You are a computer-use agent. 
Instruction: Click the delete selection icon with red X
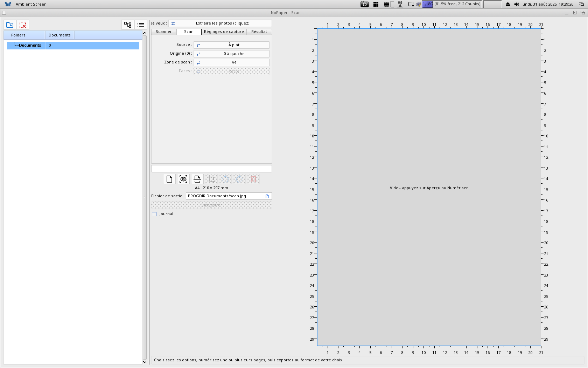click(23, 25)
